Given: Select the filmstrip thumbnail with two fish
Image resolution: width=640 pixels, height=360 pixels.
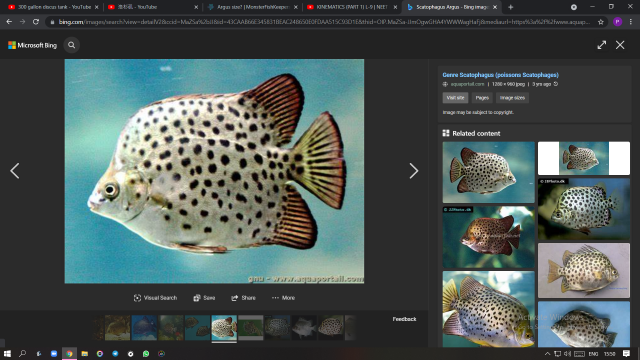Looking at the screenshot, I should pos(198,328).
